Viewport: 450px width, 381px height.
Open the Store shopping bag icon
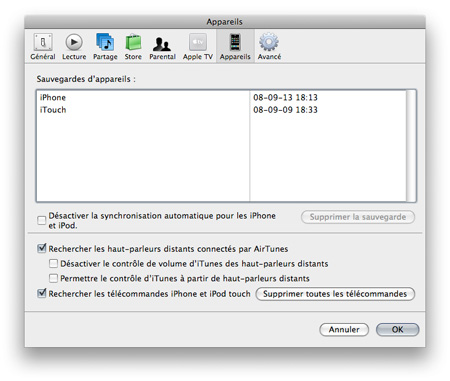(x=133, y=47)
